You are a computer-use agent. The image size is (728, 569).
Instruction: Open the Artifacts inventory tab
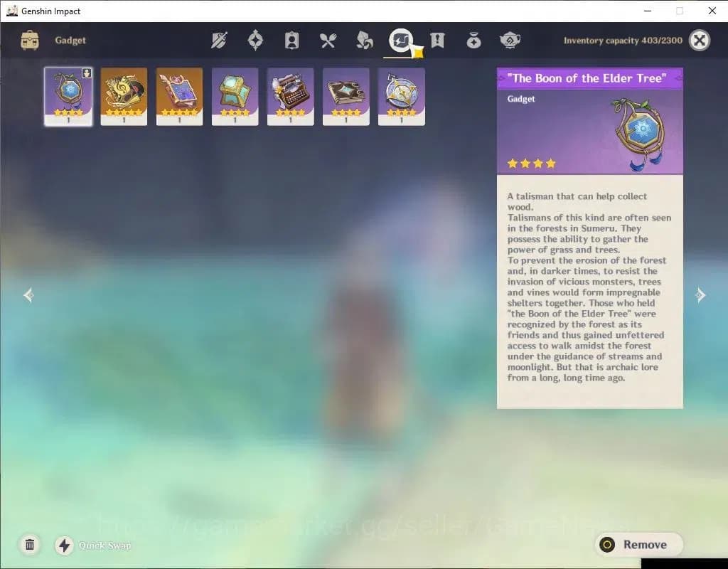pyautogui.click(x=255, y=41)
